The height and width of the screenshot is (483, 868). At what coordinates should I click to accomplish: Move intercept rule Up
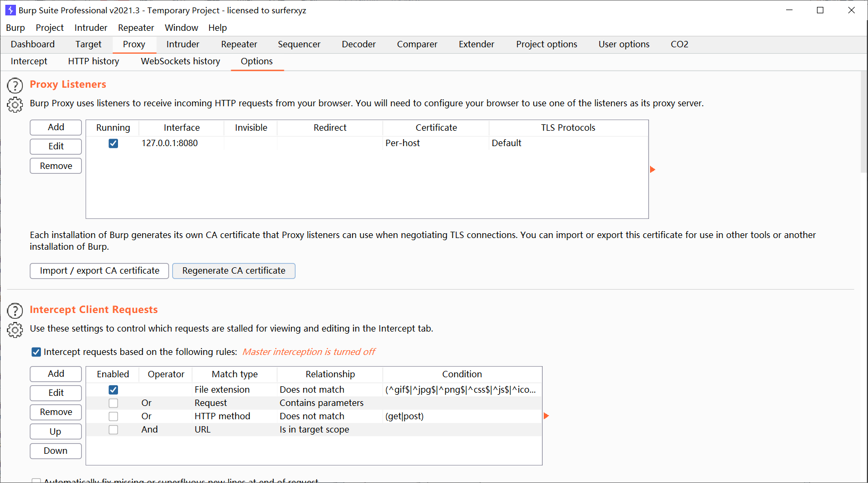click(x=56, y=431)
